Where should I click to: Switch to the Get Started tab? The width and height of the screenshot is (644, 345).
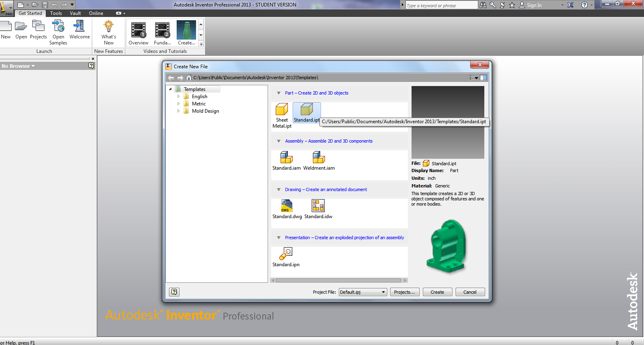[30, 13]
